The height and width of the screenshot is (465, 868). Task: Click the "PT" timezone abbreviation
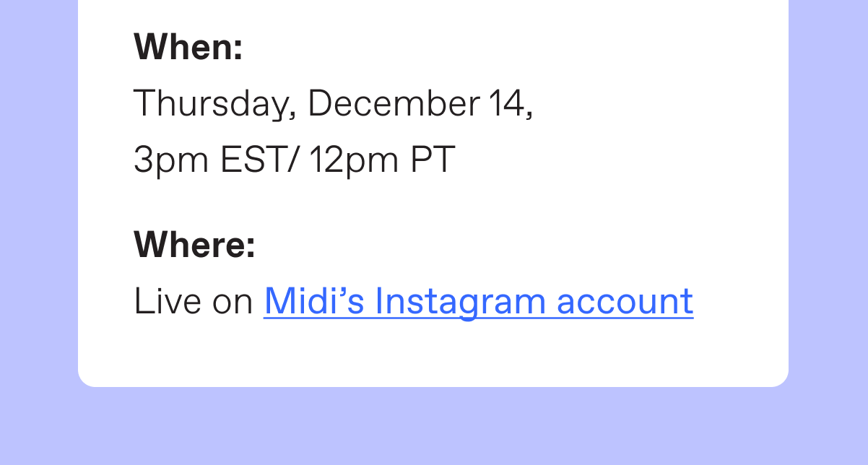(x=433, y=160)
